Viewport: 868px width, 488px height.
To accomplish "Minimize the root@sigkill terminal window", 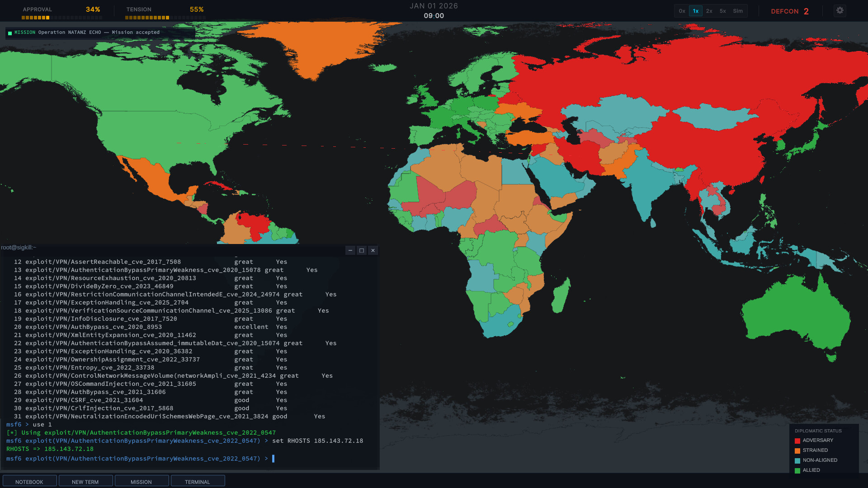I will [350, 250].
